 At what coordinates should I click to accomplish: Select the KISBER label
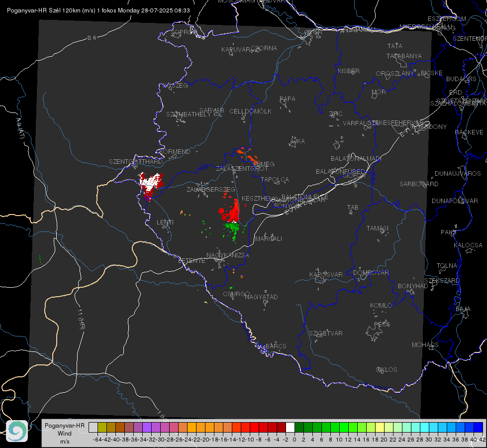pos(349,71)
